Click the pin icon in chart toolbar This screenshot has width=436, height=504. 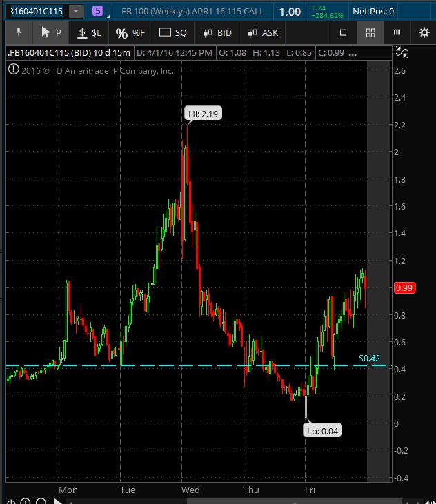click(x=19, y=32)
